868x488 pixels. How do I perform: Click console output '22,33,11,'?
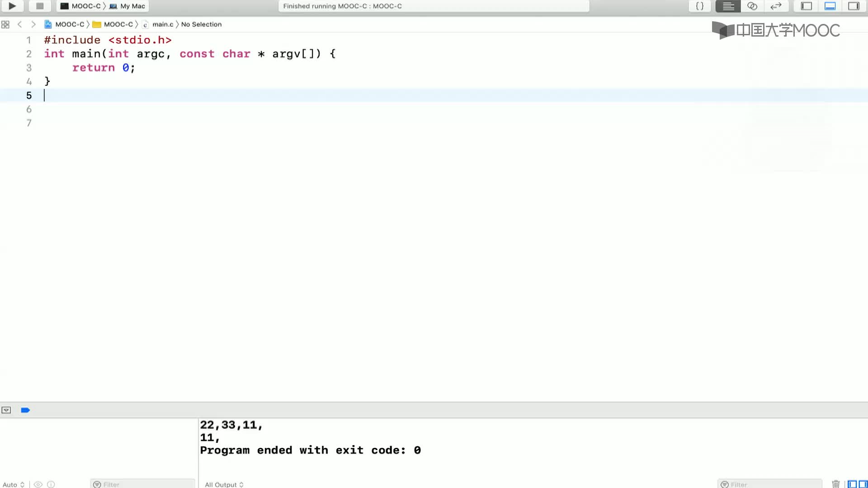click(x=231, y=425)
